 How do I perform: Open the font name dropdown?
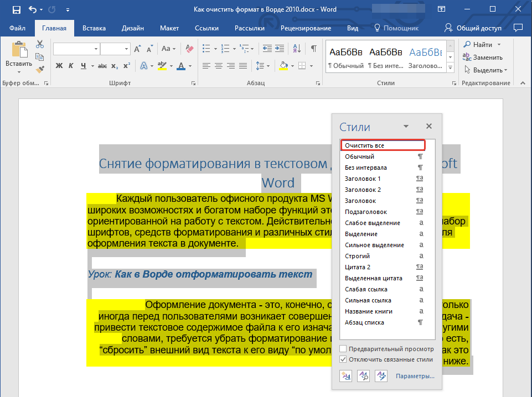(96, 49)
